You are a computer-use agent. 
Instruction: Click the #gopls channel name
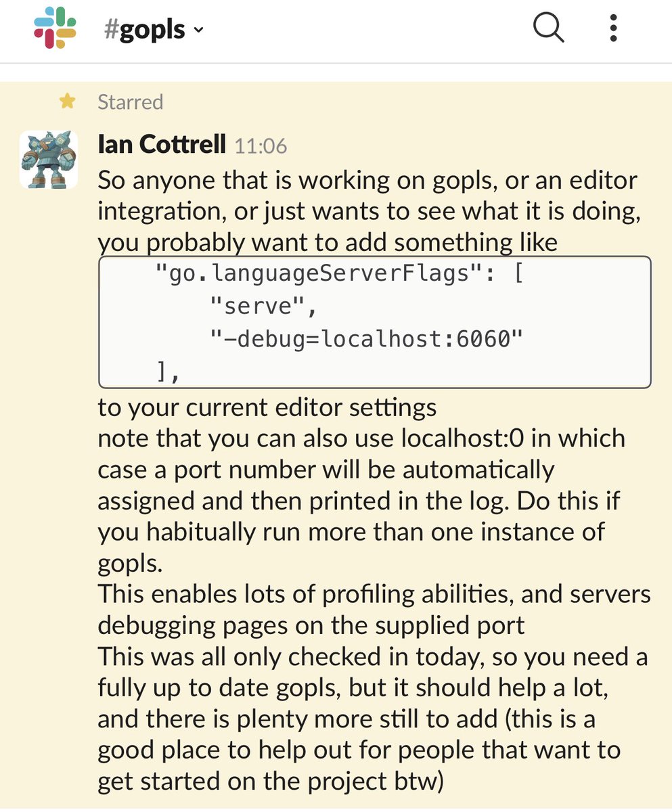point(145,30)
